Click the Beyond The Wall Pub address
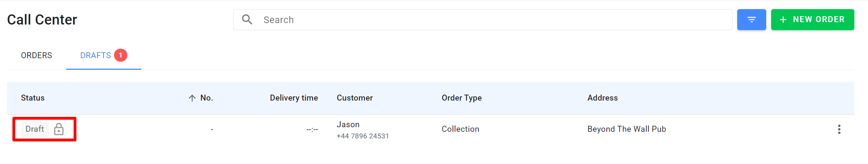868x164 pixels. point(627,129)
